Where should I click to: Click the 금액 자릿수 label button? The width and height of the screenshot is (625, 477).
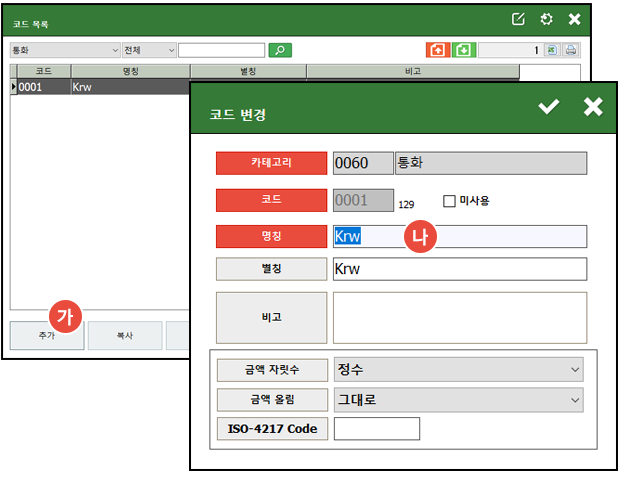tap(272, 370)
